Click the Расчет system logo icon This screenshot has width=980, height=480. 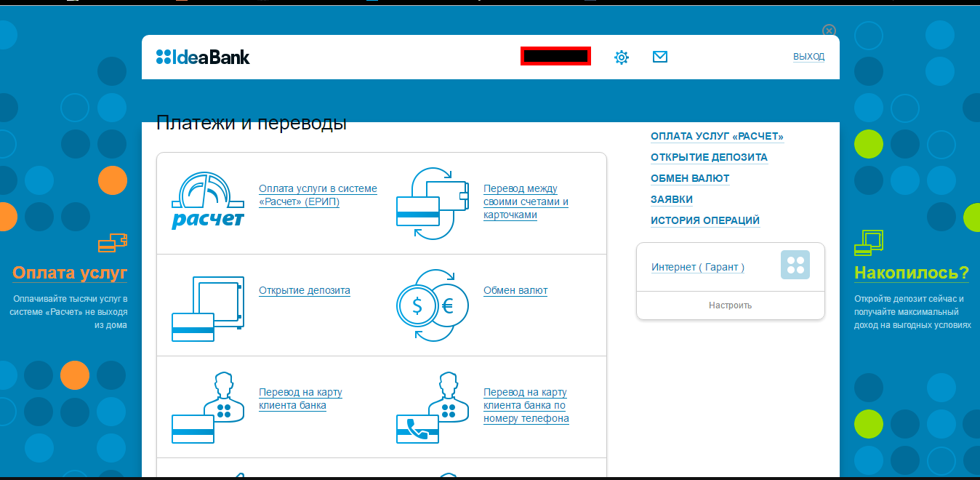[208, 201]
